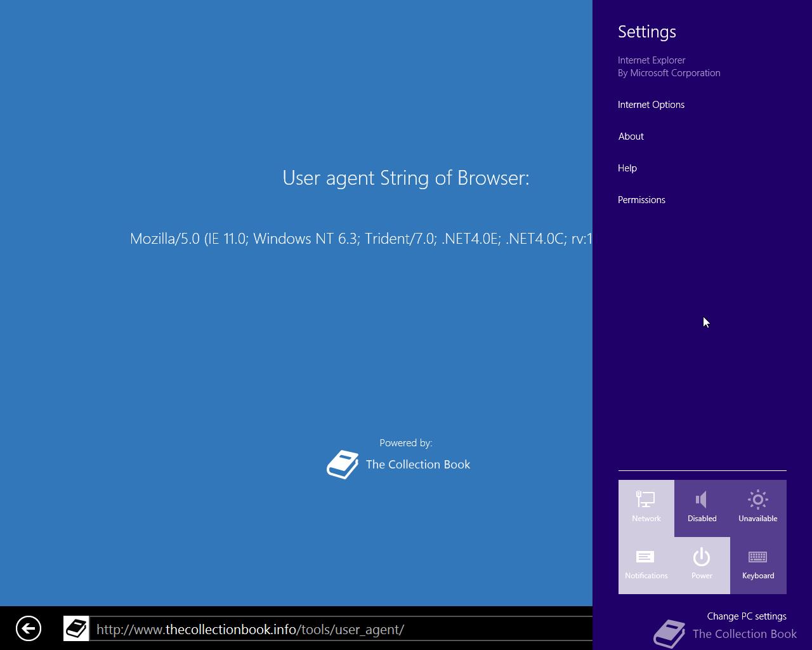Click 'Internet Explorer' app name text
812x650 pixels.
[652, 60]
